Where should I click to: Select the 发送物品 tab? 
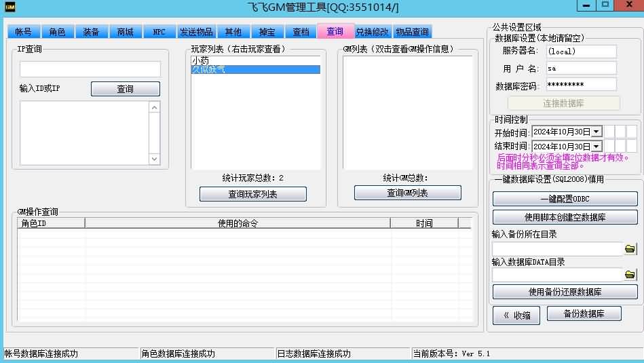point(196,32)
